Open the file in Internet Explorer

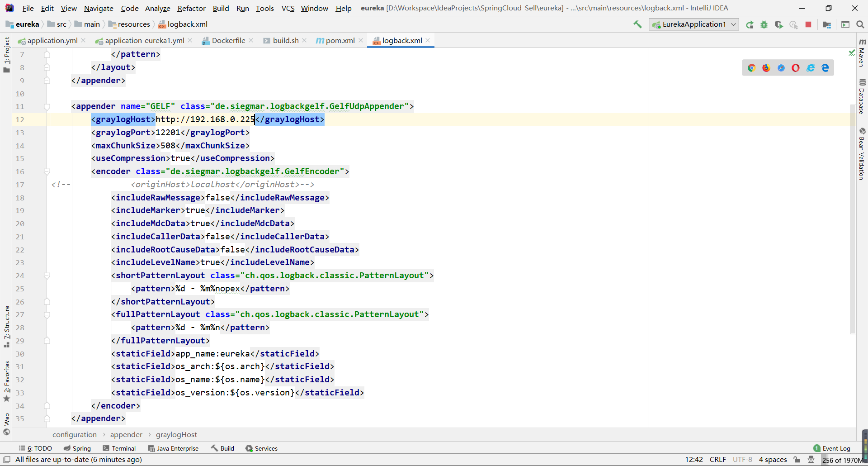point(811,68)
